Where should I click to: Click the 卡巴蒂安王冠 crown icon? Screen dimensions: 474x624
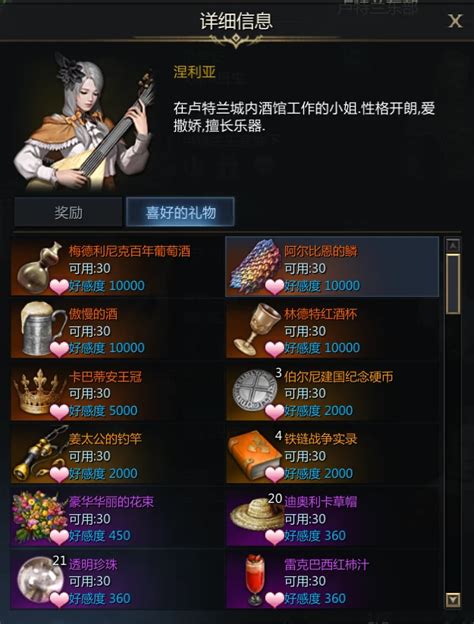[x=39, y=391]
